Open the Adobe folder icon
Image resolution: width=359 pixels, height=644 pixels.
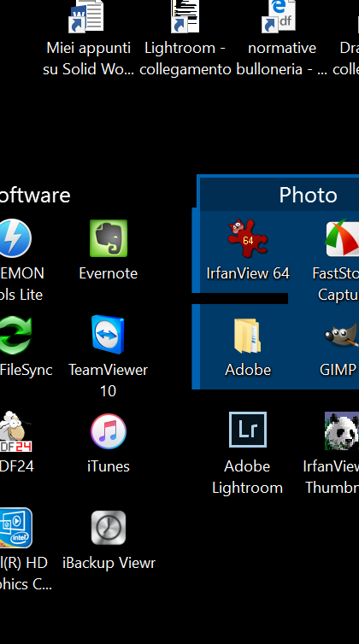click(247, 336)
